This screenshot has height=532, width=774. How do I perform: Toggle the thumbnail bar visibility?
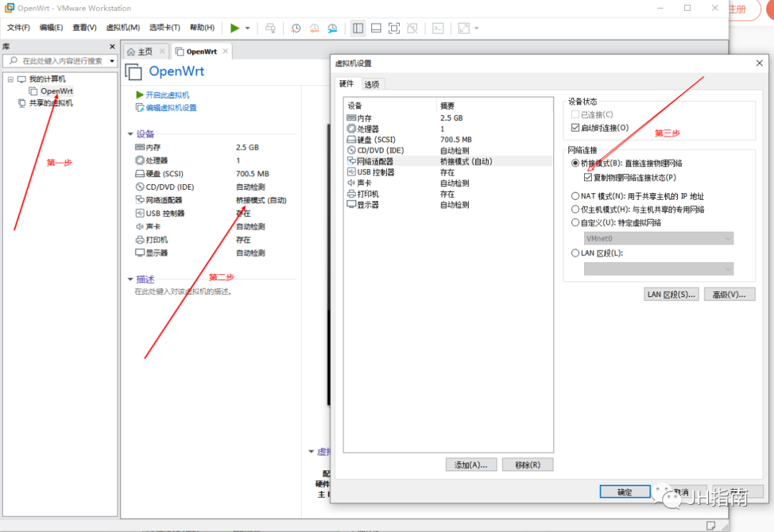tap(376, 28)
